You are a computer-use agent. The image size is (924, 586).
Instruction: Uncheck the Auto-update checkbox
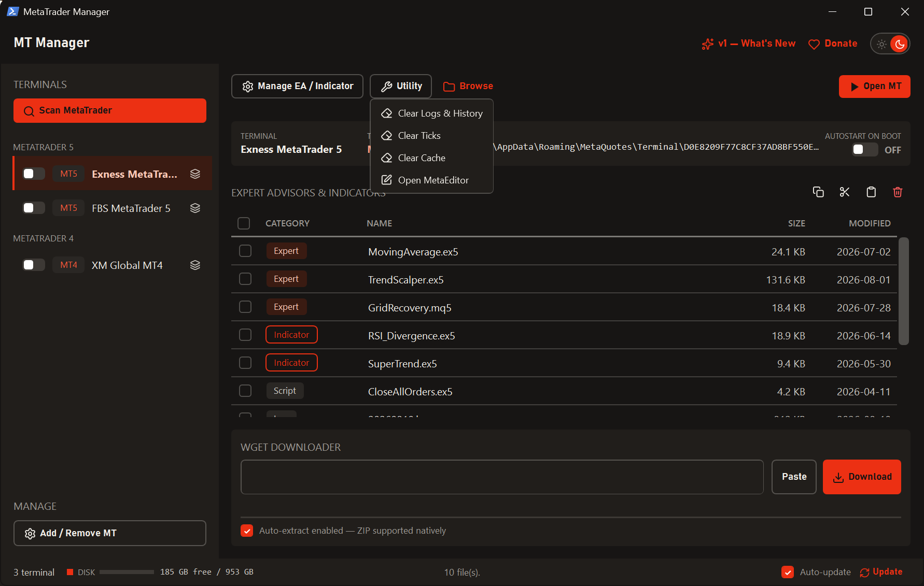(x=788, y=572)
